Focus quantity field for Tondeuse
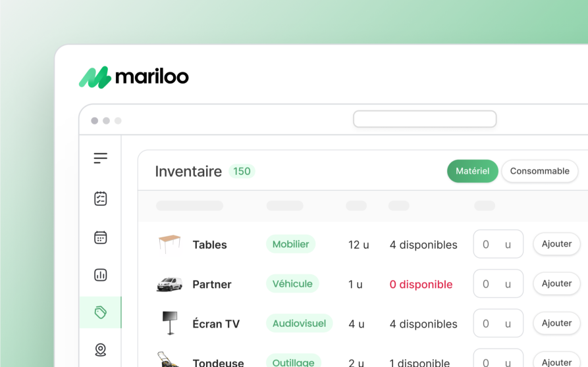This screenshot has height=367, width=588. tap(498, 358)
